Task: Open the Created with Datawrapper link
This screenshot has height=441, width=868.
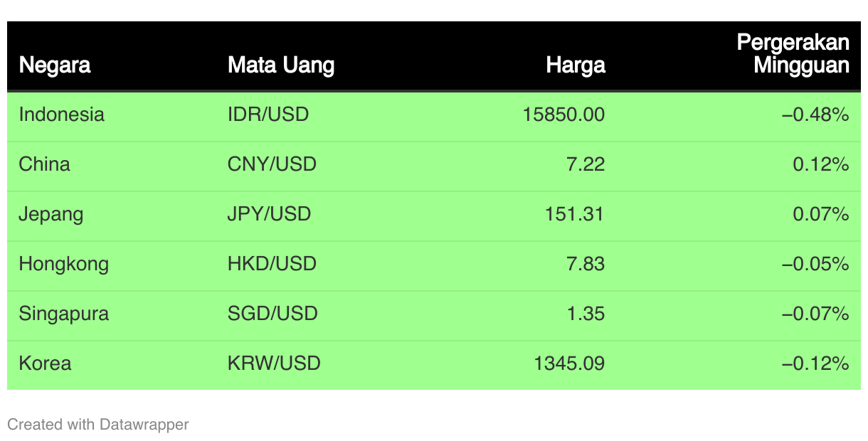Action: click(98, 425)
